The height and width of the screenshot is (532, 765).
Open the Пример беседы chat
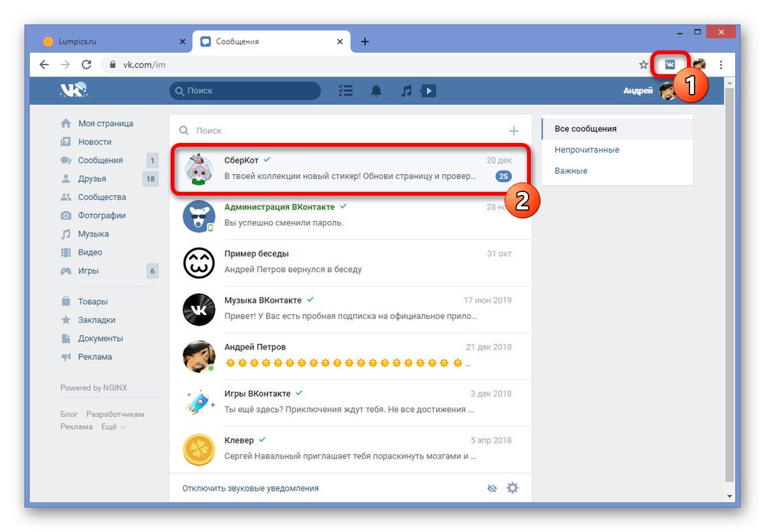[350, 262]
